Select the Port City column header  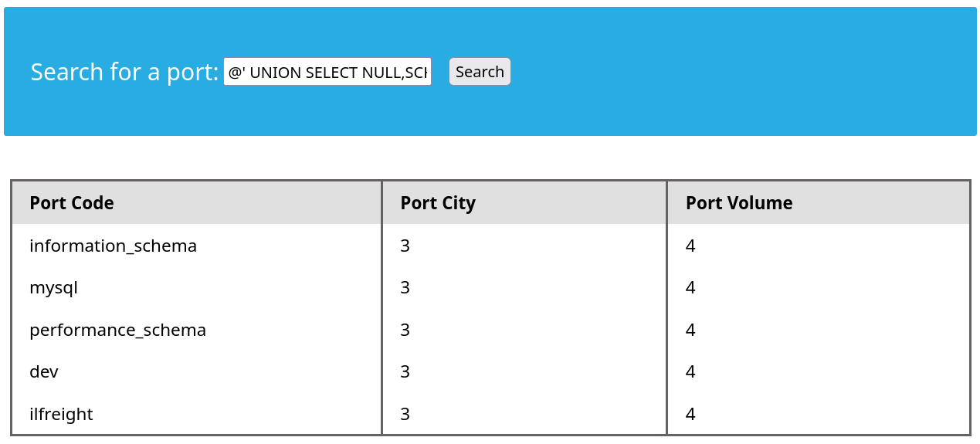coord(438,203)
